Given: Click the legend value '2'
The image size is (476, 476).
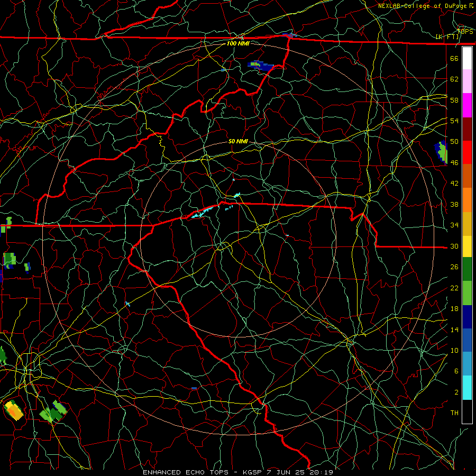Looking at the screenshot, I should (x=456, y=392).
